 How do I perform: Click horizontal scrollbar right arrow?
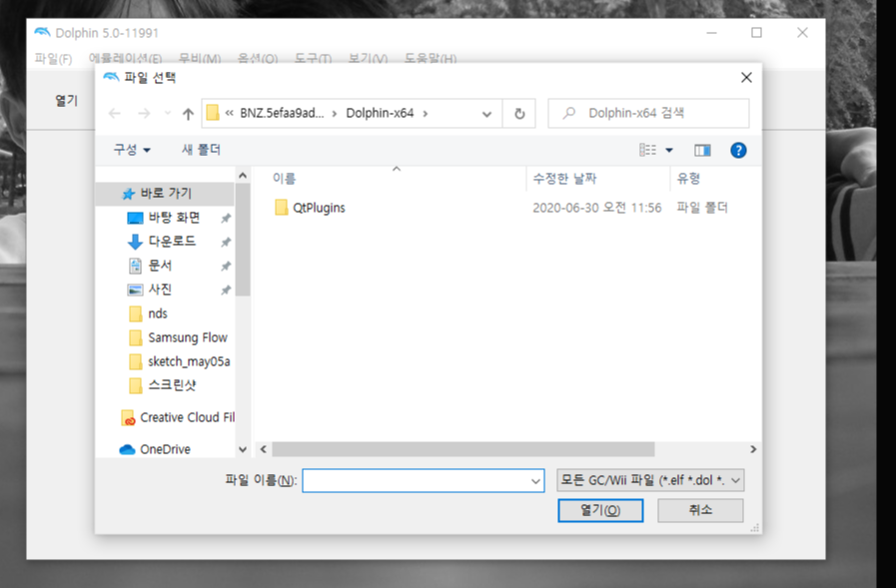pos(753,449)
